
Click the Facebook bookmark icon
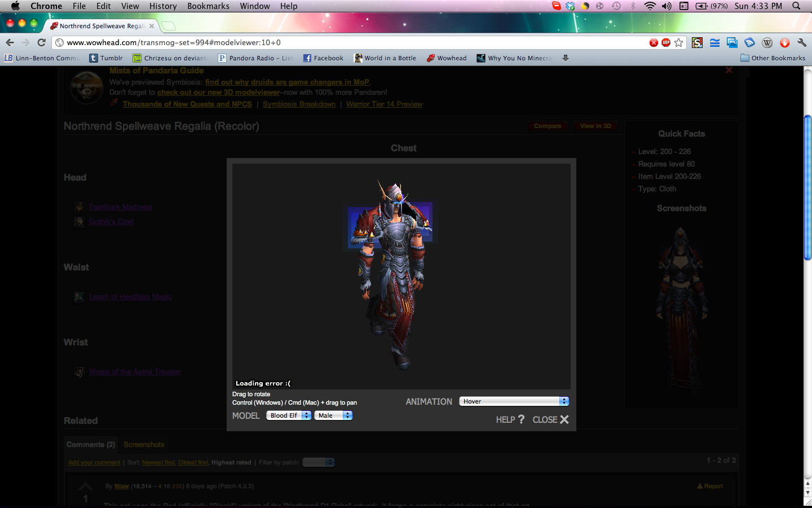(x=307, y=58)
